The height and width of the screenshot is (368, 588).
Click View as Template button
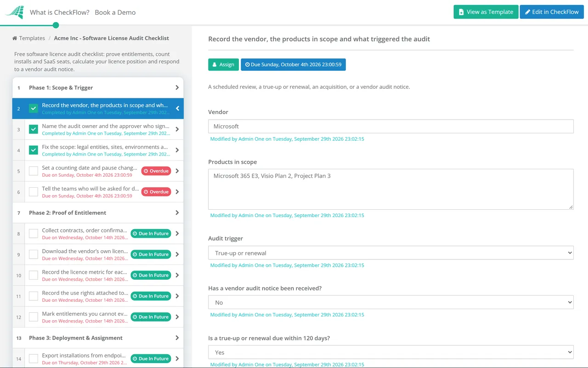(486, 12)
